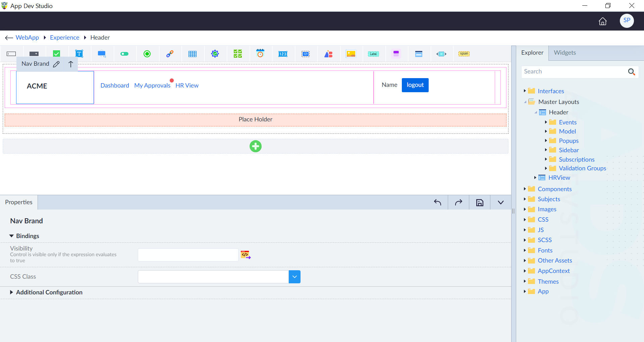Select the checkbox group widget icon

(238, 54)
